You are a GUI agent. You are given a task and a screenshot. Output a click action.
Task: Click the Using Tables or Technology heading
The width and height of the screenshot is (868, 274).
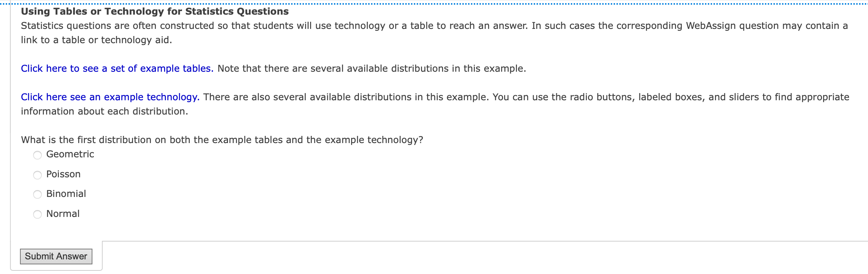click(x=154, y=11)
